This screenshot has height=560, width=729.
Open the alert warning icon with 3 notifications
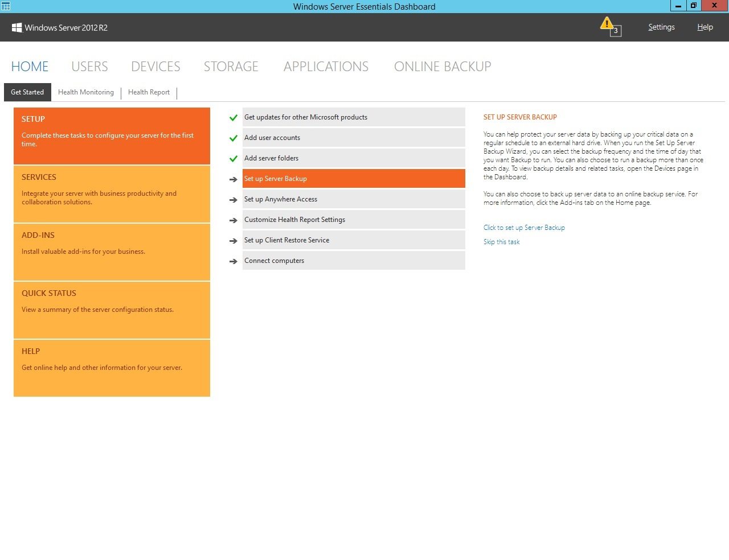click(610, 26)
